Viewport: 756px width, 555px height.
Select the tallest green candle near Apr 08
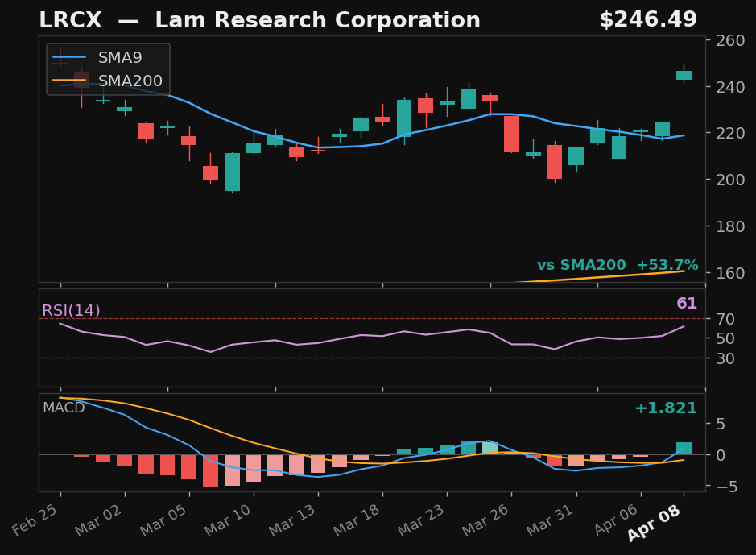pyautogui.click(x=684, y=75)
